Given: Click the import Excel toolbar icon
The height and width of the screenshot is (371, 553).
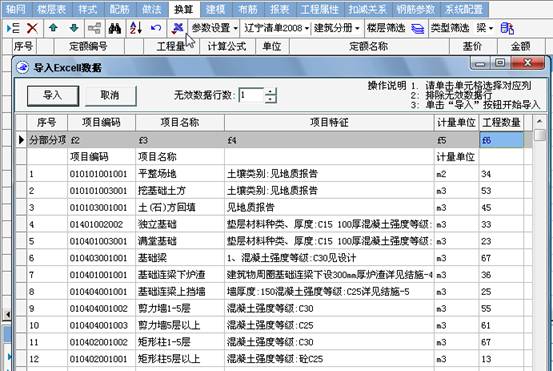Looking at the screenshot, I should click(177, 28).
